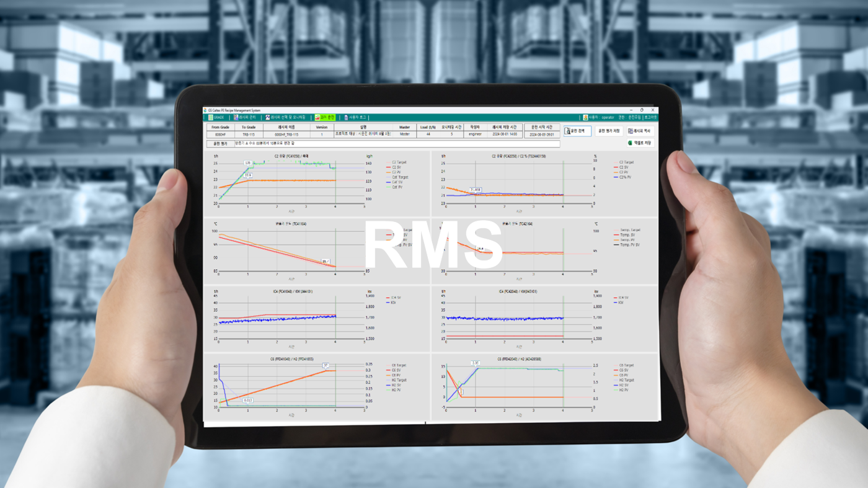
Task: Click the 운전 검색 search button
Action: pos(577,131)
